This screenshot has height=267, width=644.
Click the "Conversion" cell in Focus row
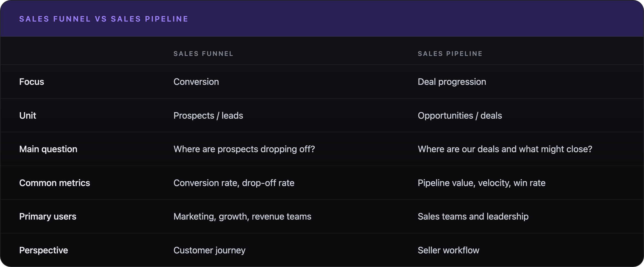coord(196,82)
